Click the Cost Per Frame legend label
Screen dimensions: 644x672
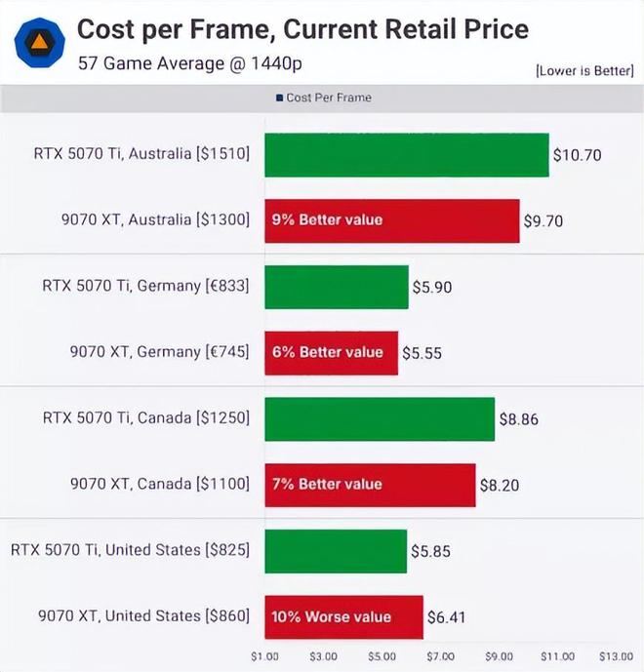point(329,98)
